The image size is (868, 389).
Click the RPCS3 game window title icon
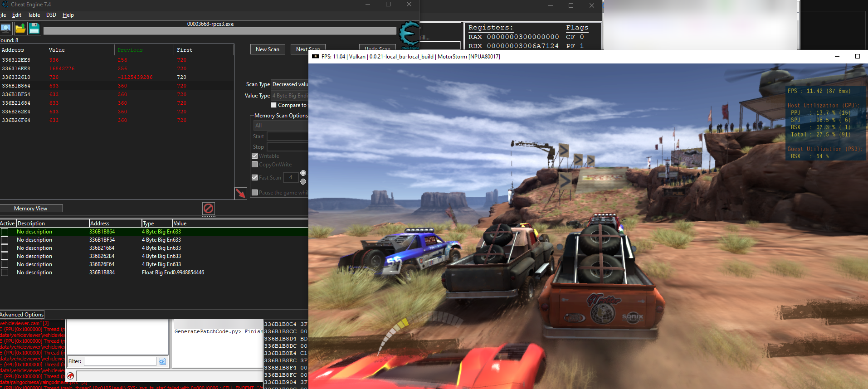click(315, 57)
